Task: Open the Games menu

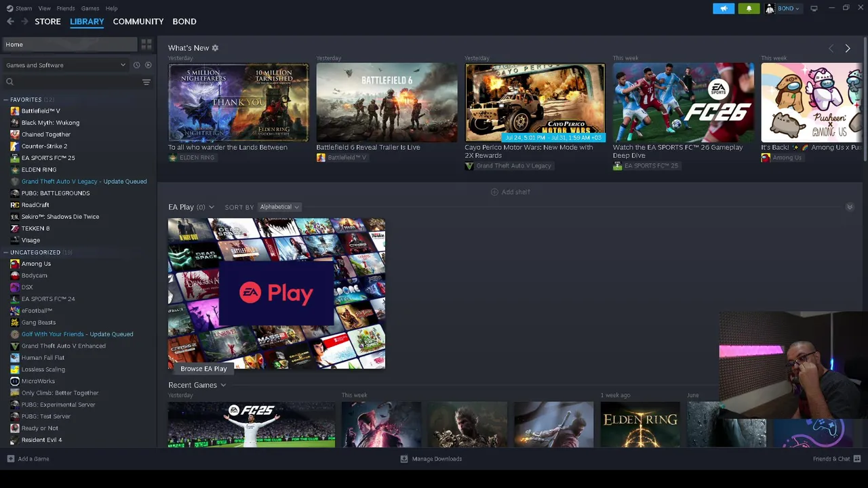Action: click(90, 8)
